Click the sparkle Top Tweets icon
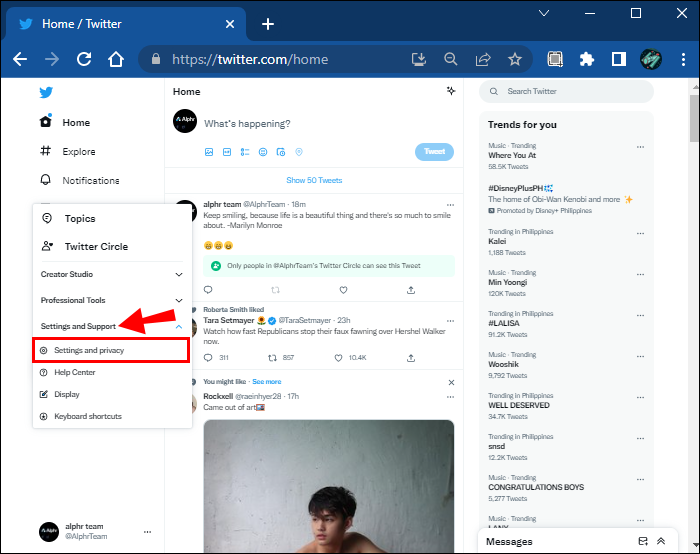700x554 pixels. tap(451, 92)
